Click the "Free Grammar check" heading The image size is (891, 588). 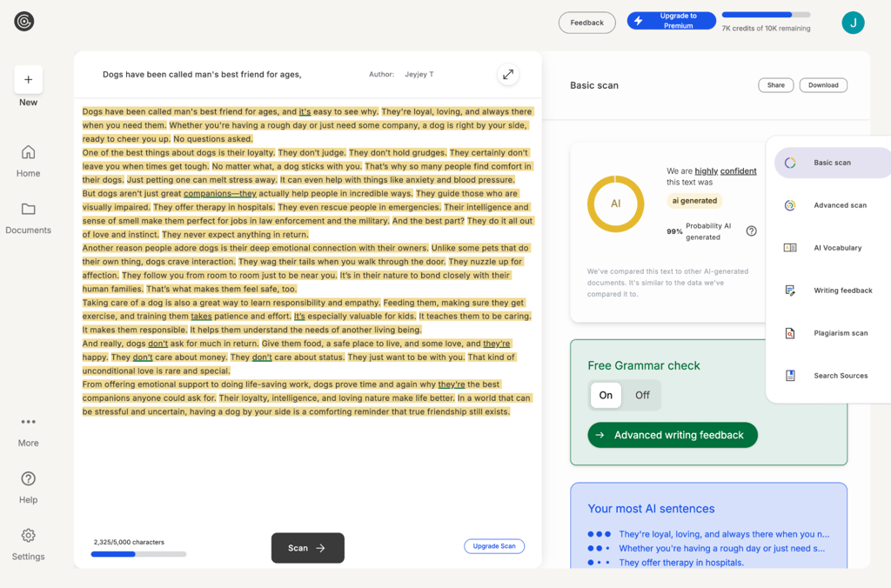[x=643, y=365]
